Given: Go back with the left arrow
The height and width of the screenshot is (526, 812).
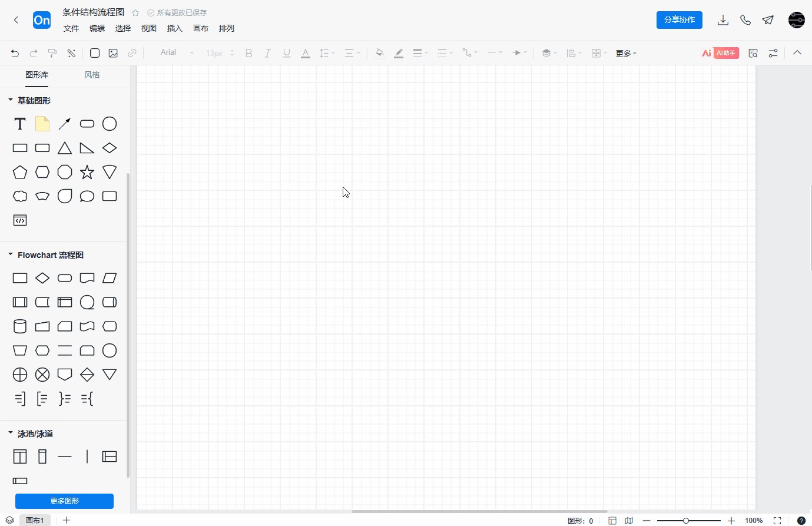Looking at the screenshot, I should click(x=16, y=20).
